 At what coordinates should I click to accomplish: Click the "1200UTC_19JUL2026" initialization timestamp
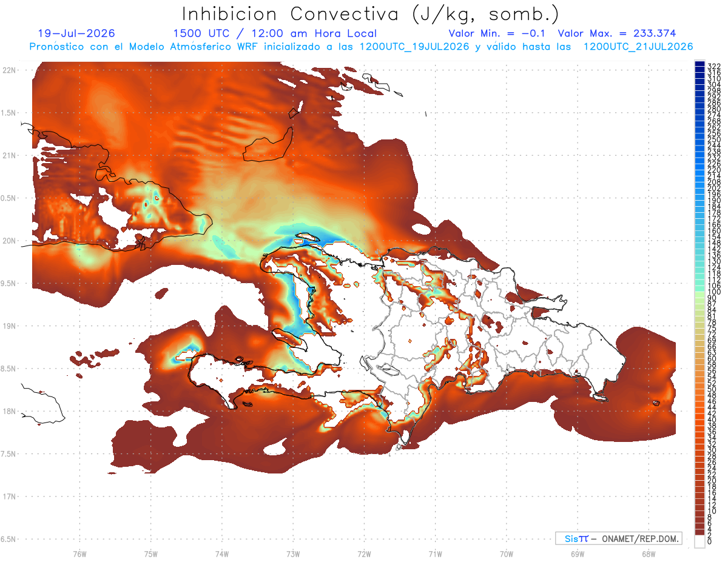coord(414,47)
